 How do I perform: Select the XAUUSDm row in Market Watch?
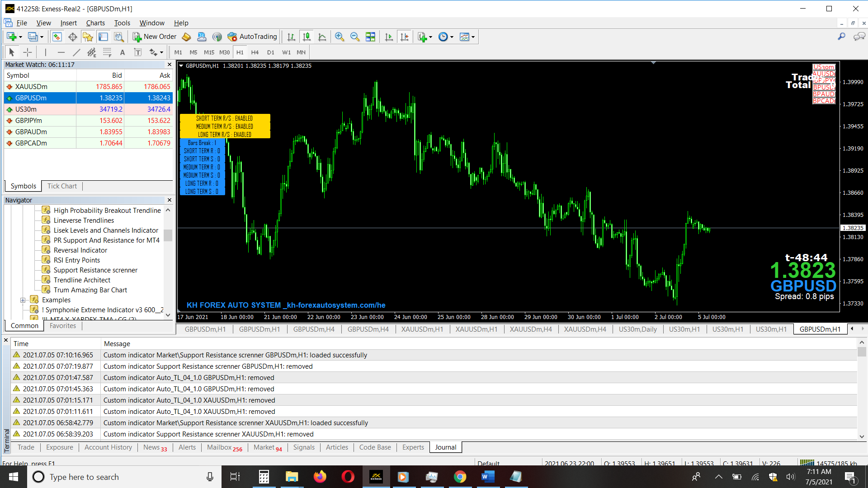[31, 87]
